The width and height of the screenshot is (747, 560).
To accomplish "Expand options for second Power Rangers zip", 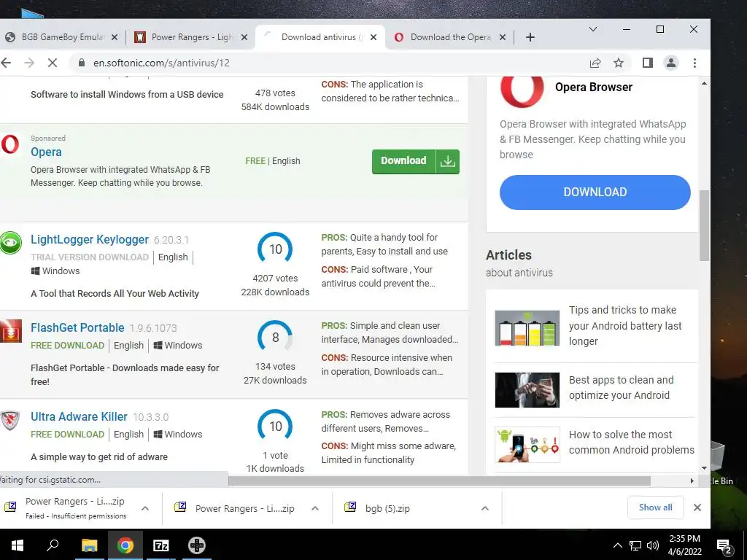I will click(x=315, y=508).
